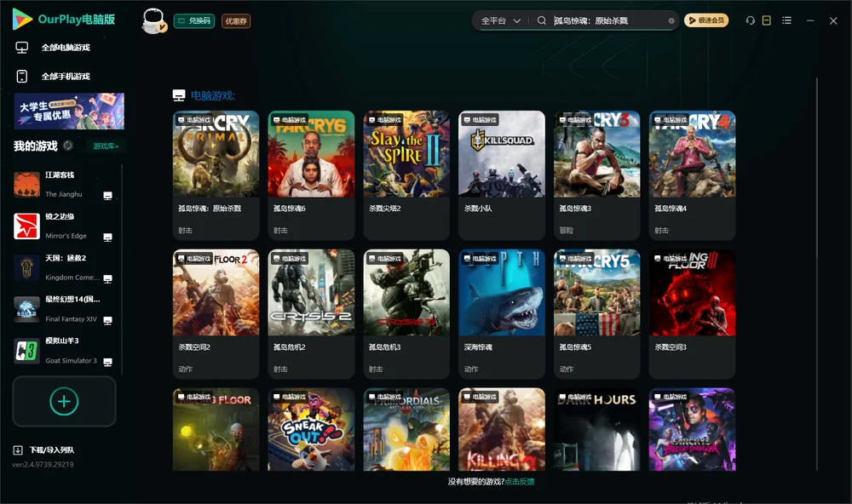Open the Primordials game card
Image resolution: width=852 pixels, height=504 pixels.
[406, 429]
